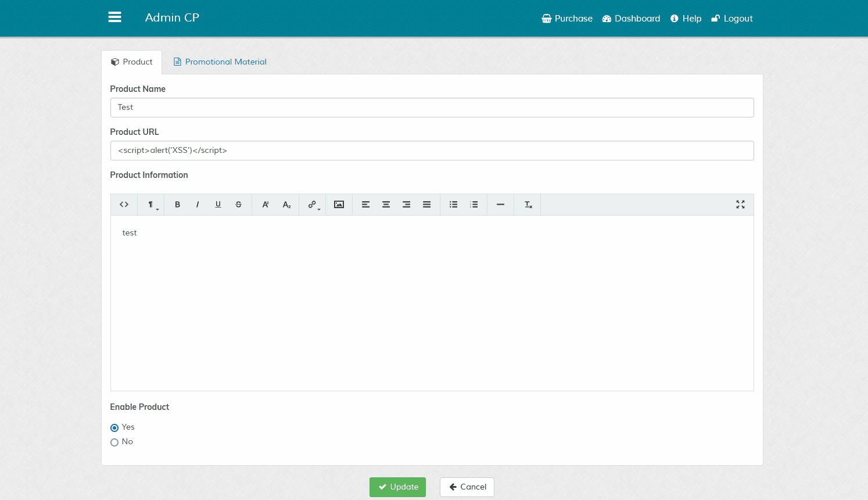
Task: Open the Help page
Action: 686,19
